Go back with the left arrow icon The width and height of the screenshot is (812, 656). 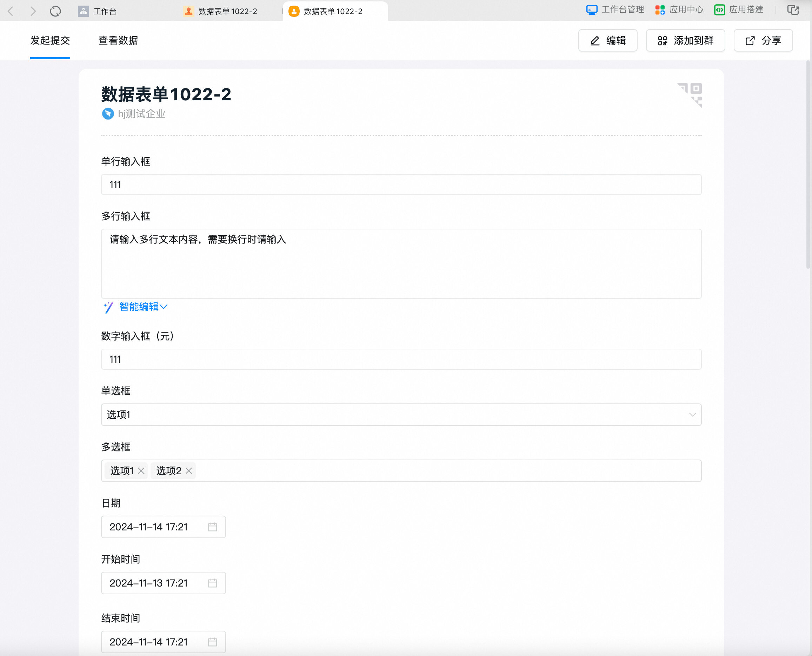tap(11, 11)
